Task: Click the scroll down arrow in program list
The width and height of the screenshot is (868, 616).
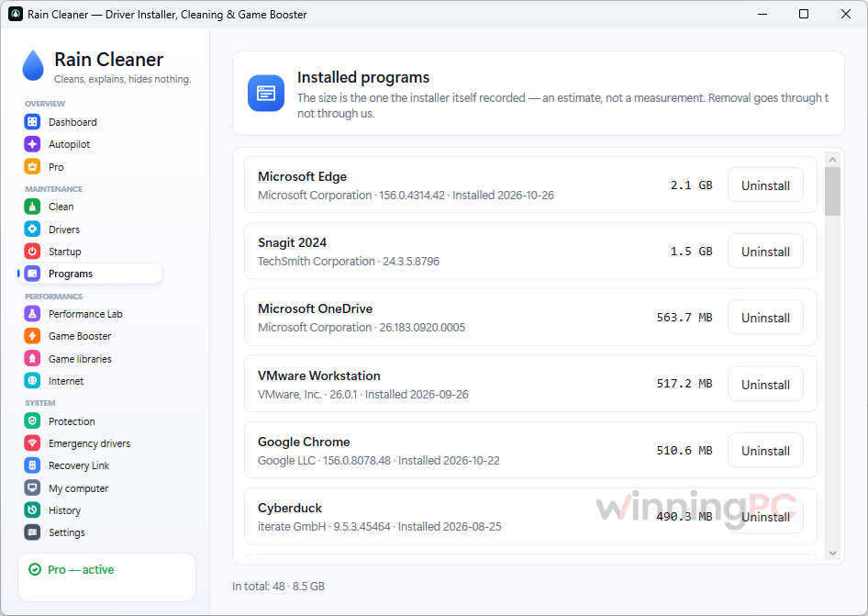Action: [x=832, y=553]
